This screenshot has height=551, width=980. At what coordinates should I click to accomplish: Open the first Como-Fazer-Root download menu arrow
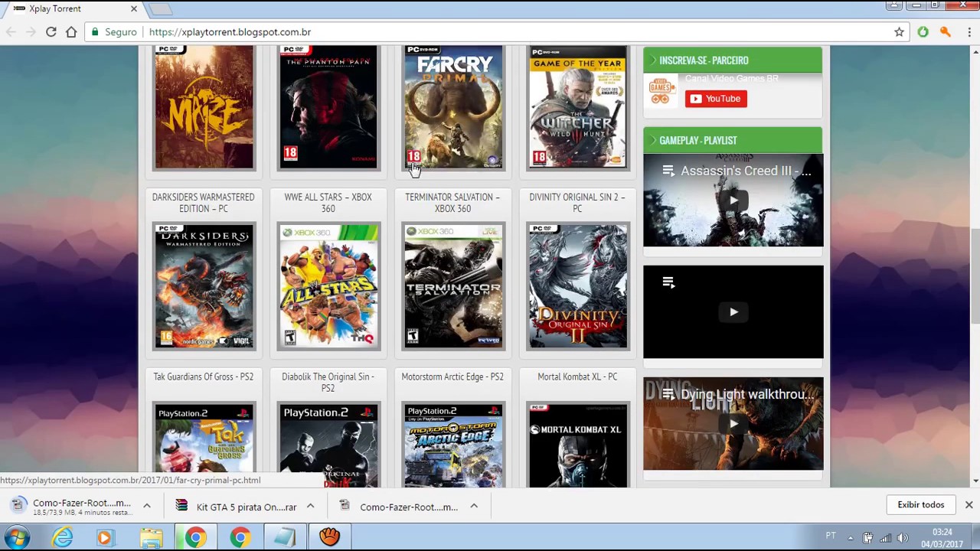147,506
